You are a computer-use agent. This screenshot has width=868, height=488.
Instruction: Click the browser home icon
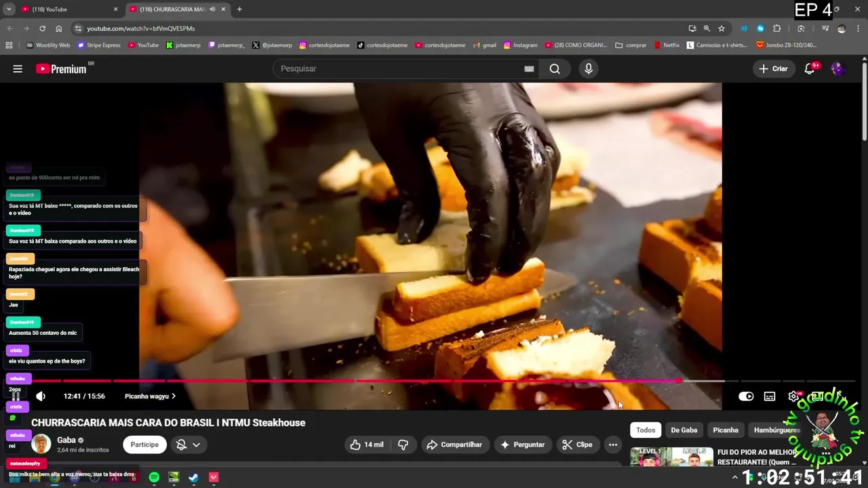coord(59,28)
